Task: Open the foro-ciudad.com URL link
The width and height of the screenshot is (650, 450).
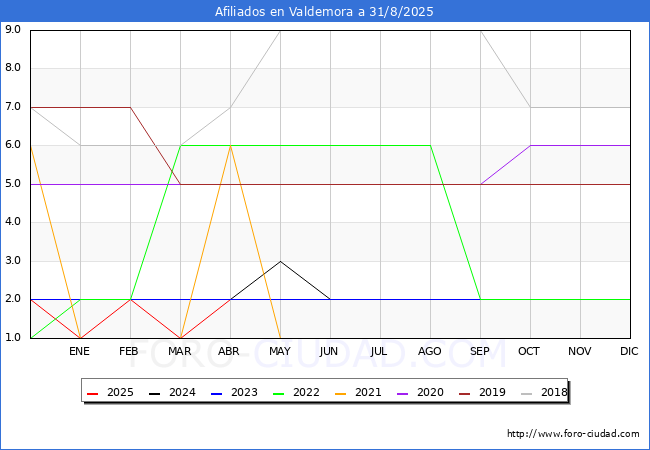Action: tap(573, 434)
